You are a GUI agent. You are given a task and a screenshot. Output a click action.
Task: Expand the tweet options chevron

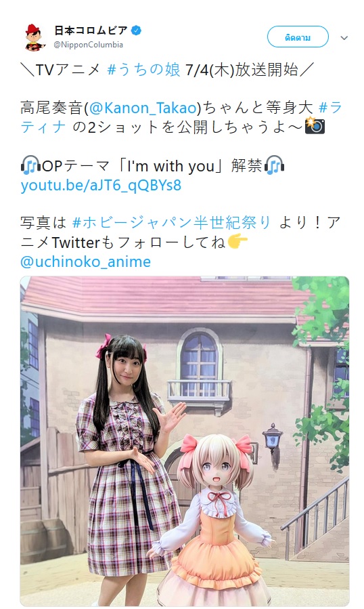(344, 38)
